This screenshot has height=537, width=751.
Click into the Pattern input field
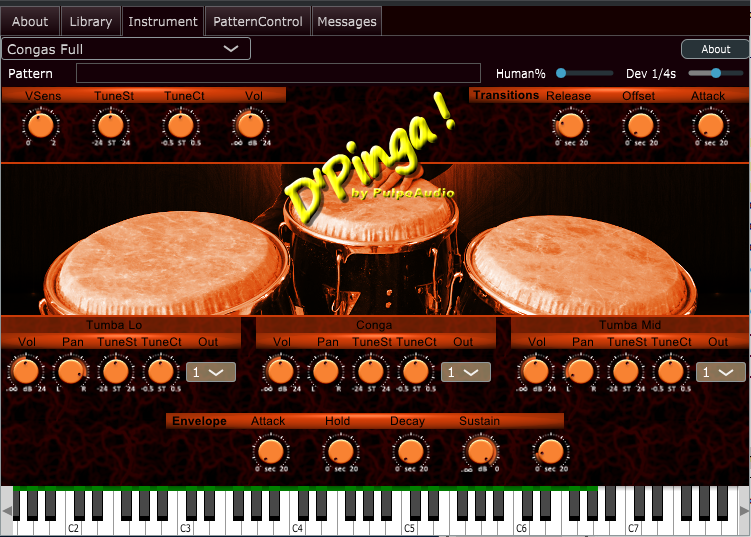pos(278,73)
